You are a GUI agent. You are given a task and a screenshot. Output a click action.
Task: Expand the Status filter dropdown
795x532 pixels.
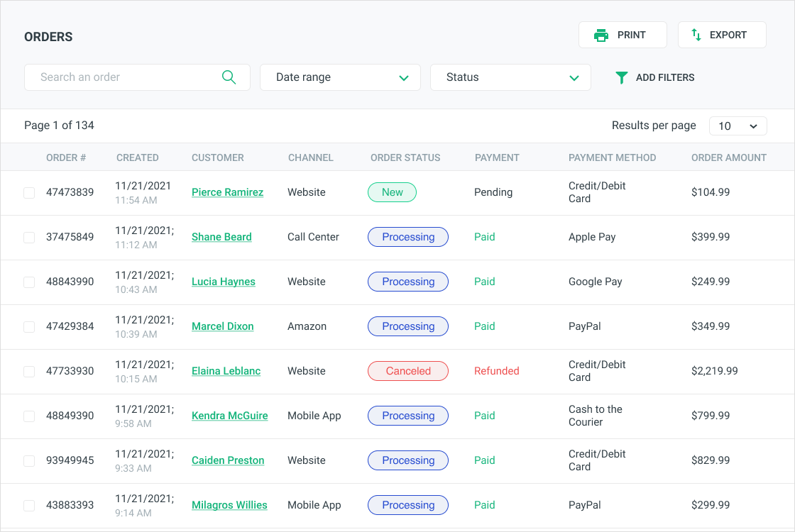[510, 77]
